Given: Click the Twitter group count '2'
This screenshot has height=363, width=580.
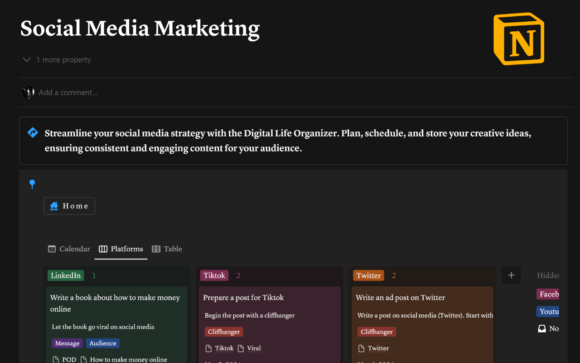Looking at the screenshot, I should point(394,275).
